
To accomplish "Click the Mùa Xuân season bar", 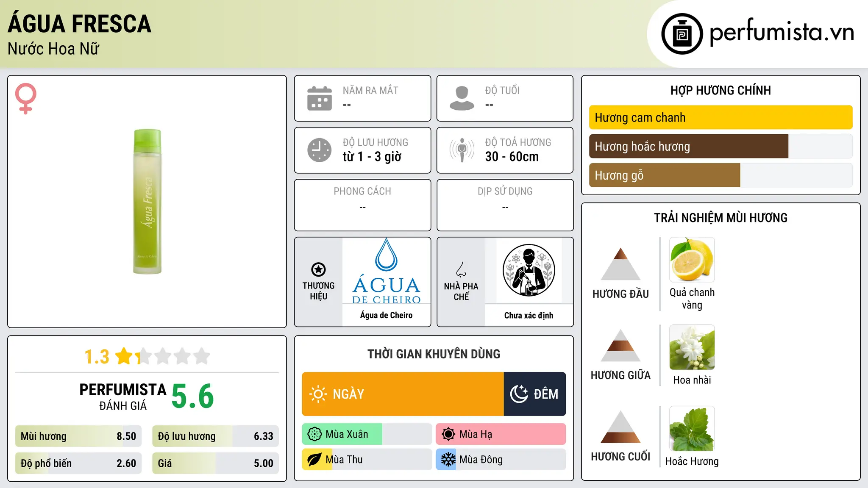I will tap(367, 434).
